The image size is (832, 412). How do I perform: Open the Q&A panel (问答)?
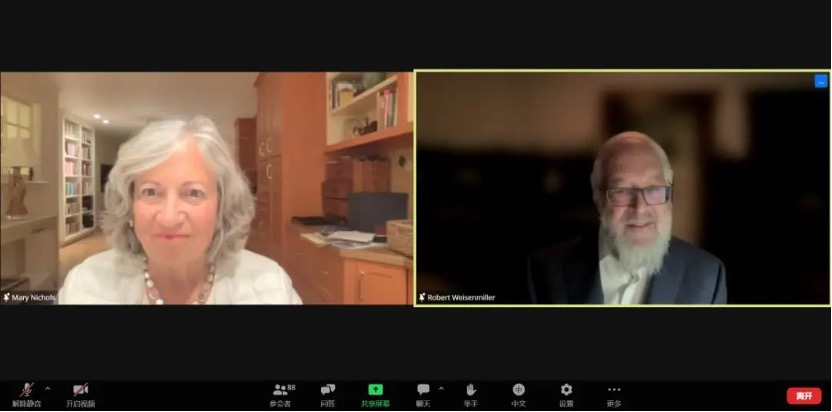point(328,391)
